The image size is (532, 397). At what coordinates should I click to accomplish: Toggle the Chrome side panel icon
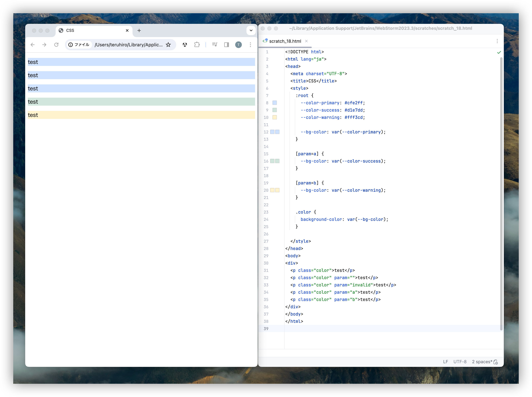226,45
